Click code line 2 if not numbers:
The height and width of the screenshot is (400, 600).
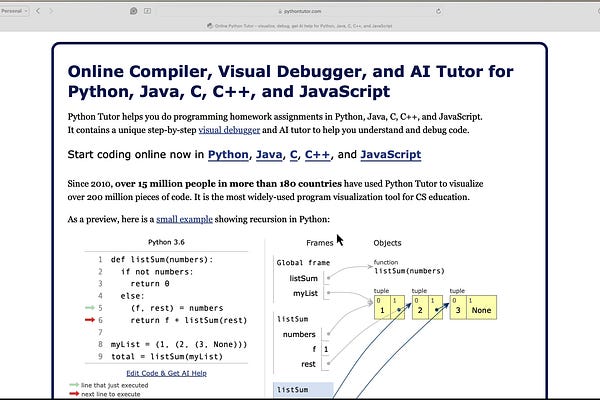pyautogui.click(x=157, y=272)
